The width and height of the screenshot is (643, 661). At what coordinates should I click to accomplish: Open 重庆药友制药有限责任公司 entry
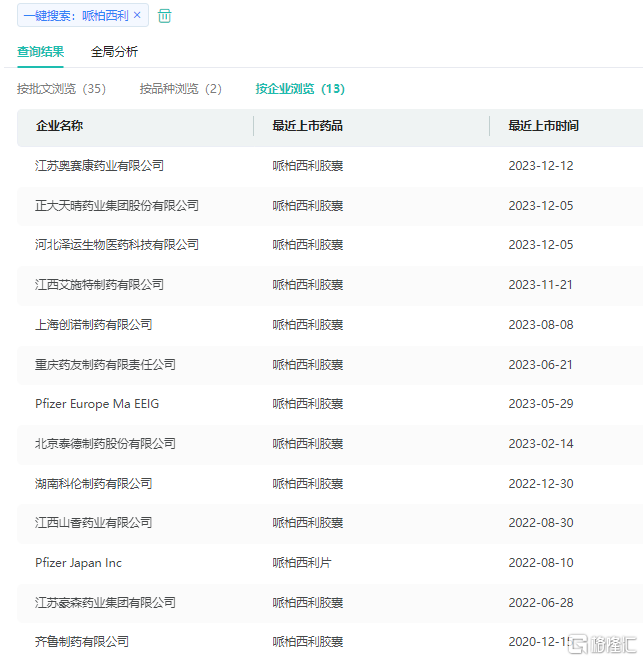click(105, 365)
